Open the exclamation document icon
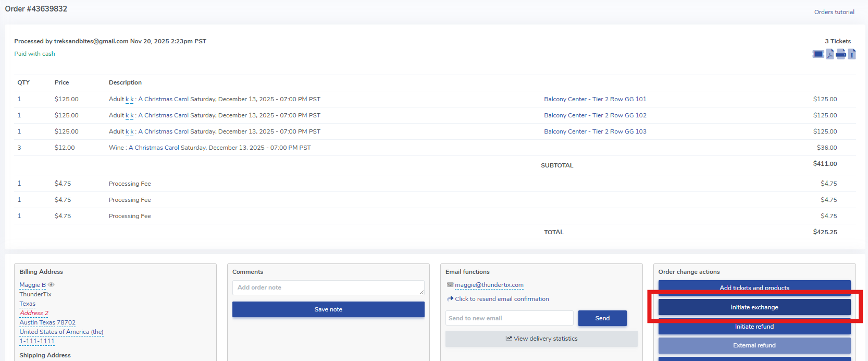Image resolution: width=868 pixels, height=361 pixels. pos(852,54)
